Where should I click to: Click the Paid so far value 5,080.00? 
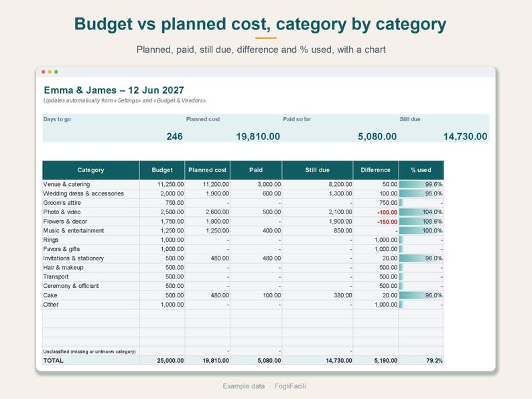377,137
